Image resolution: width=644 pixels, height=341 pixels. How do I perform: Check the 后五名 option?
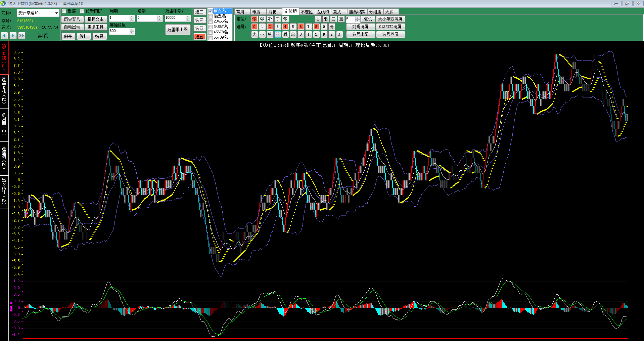pos(211,16)
